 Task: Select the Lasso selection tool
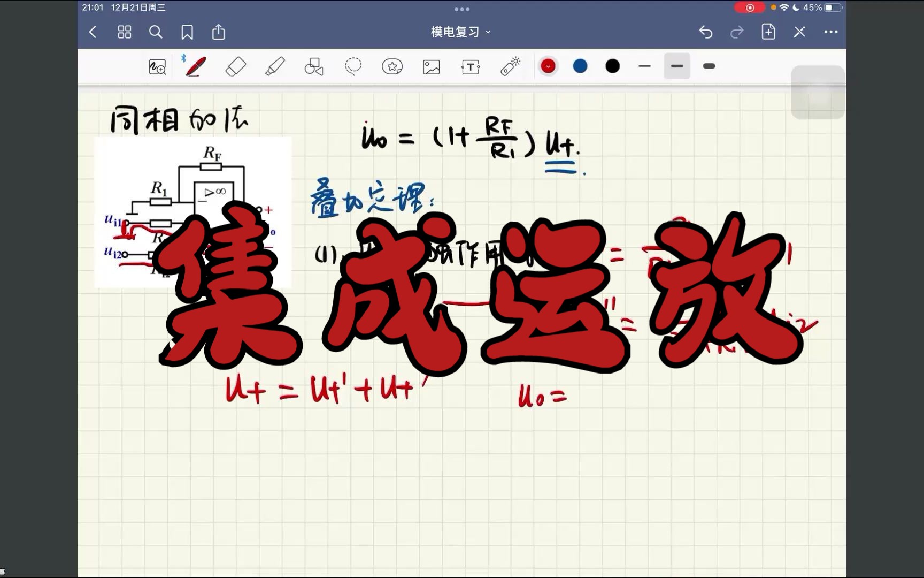coord(353,66)
